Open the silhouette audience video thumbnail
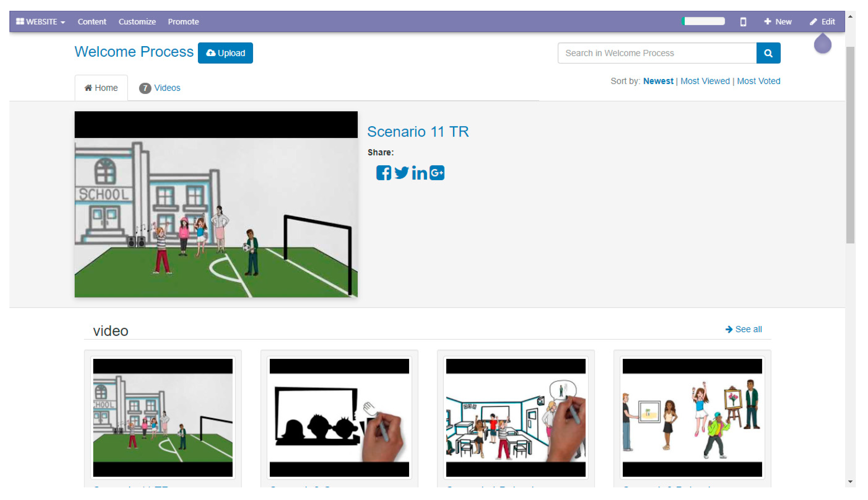The height and width of the screenshot is (500, 868). point(339,418)
